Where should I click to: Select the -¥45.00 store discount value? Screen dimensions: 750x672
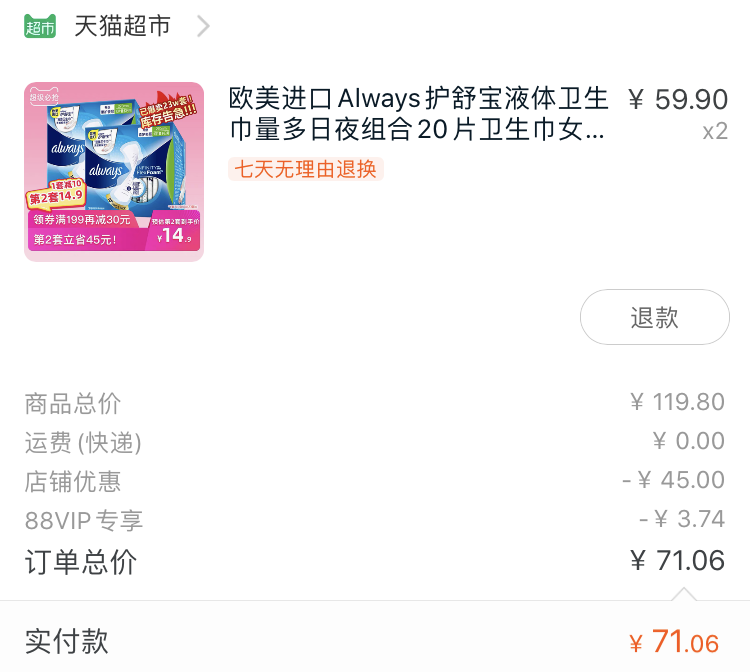click(x=673, y=480)
